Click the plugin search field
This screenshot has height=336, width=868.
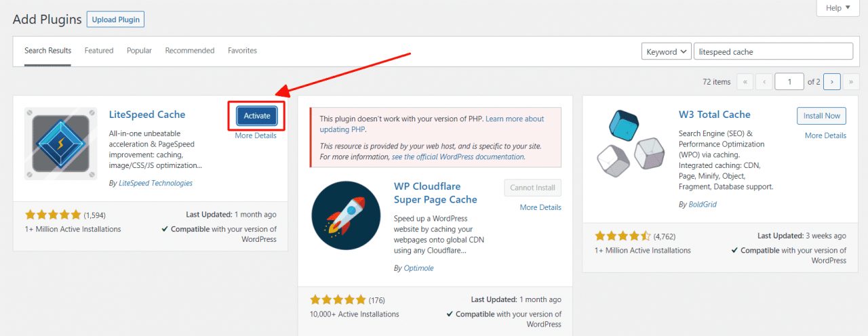click(773, 51)
